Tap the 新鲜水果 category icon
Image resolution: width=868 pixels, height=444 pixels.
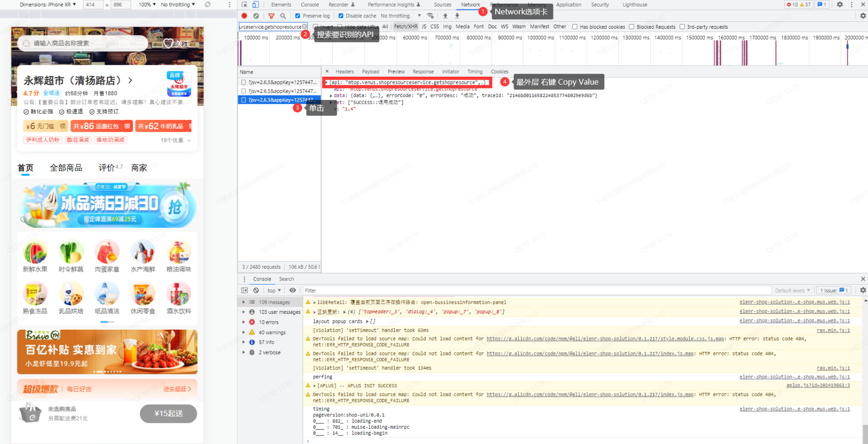tap(35, 252)
